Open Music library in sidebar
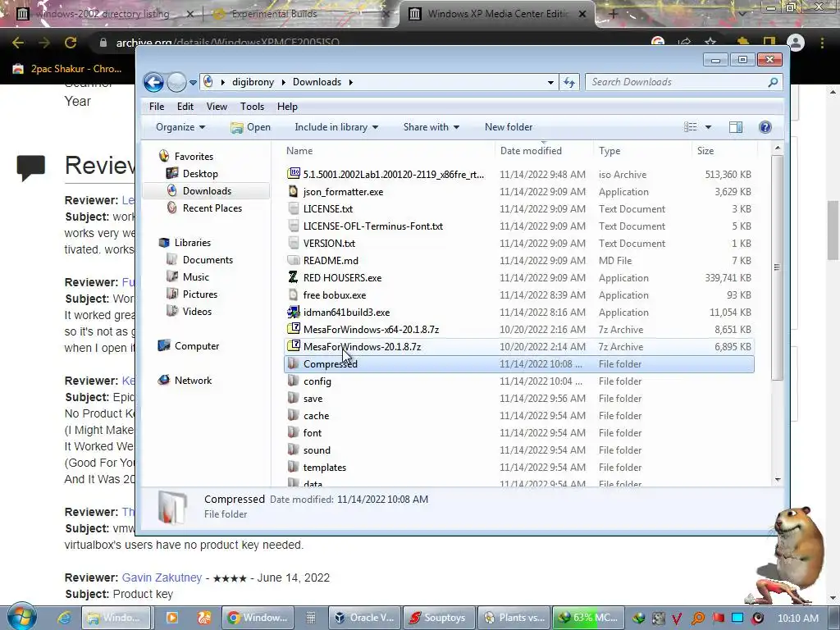Image resolution: width=840 pixels, height=630 pixels. [195, 277]
